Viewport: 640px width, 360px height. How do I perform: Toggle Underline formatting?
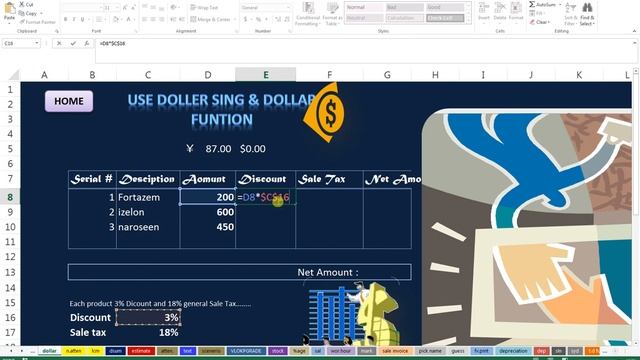click(x=82, y=19)
